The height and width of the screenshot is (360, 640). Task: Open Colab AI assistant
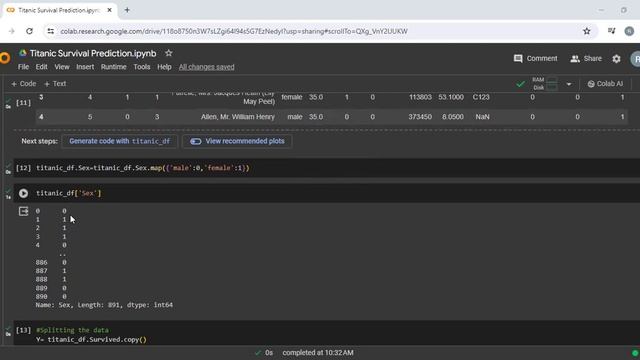coord(605,84)
